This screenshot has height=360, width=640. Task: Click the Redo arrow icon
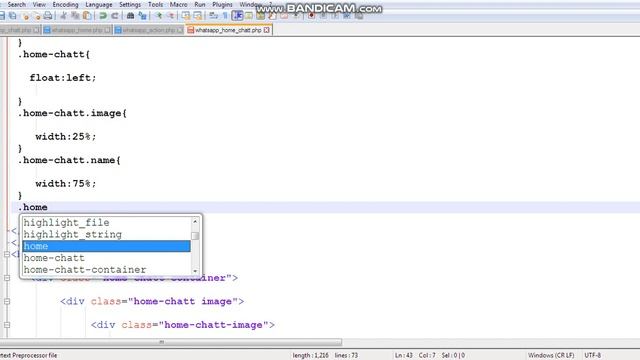115,16
